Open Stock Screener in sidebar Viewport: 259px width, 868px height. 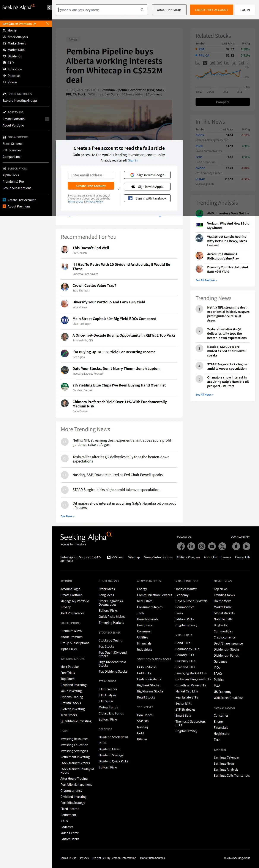pos(13,144)
